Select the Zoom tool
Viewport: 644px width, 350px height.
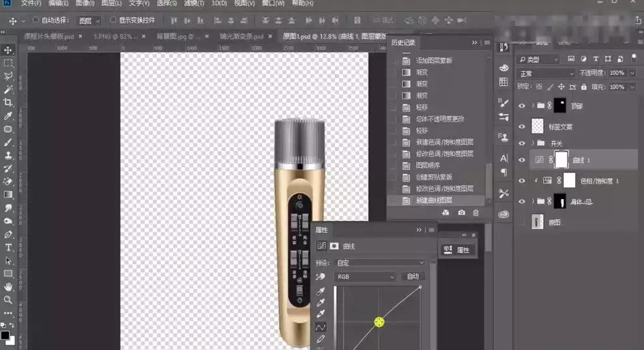(x=8, y=300)
